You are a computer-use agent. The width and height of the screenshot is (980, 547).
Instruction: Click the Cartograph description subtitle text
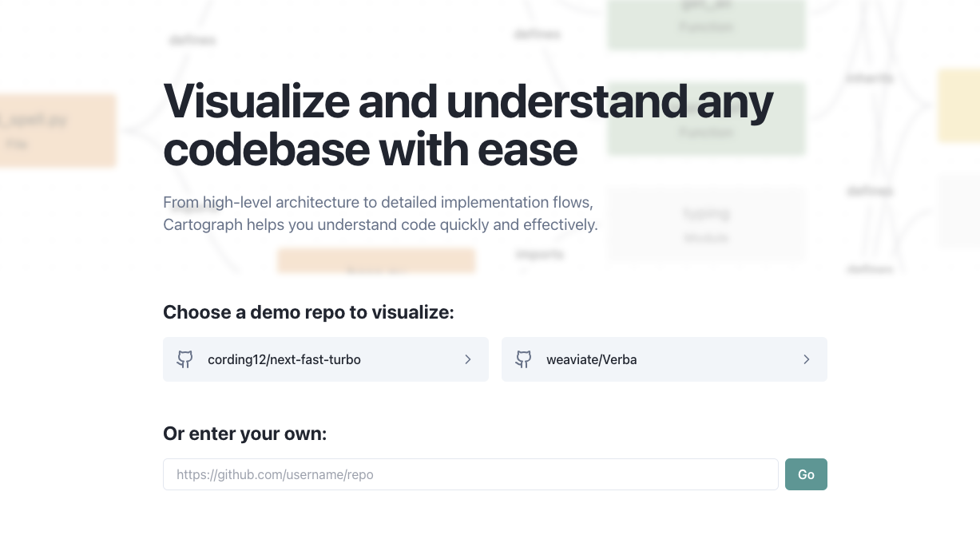point(380,213)
